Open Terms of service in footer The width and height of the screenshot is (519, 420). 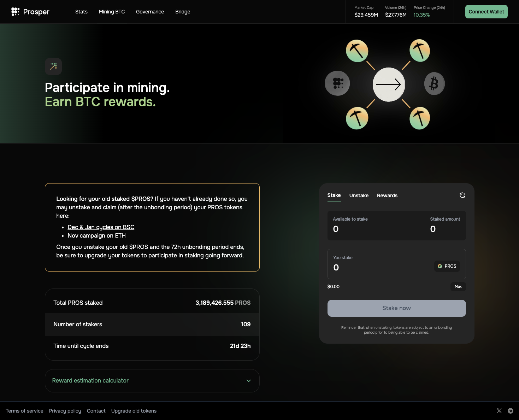[x=24, y=411]
